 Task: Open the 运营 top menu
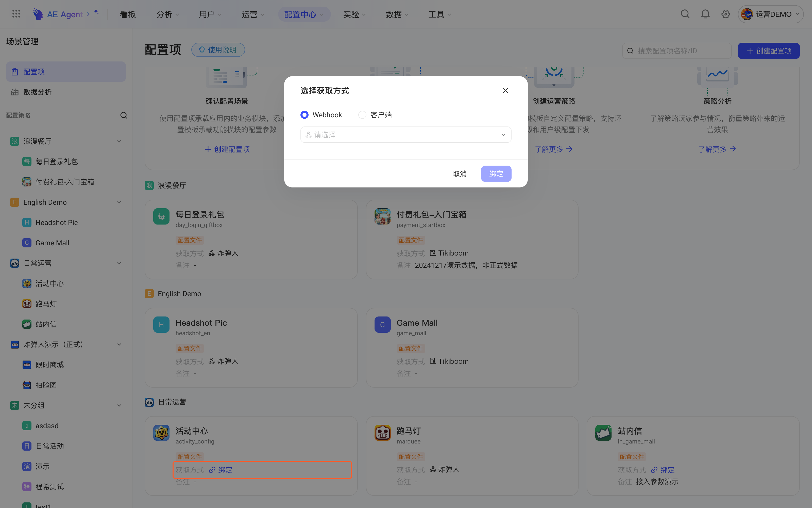(x=253, y=14)
